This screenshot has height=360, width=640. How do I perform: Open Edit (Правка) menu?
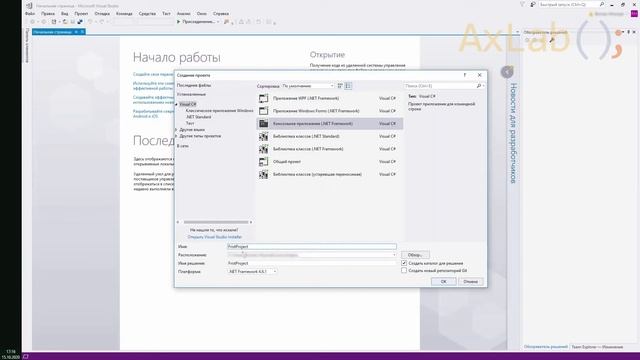pos(48,13)
